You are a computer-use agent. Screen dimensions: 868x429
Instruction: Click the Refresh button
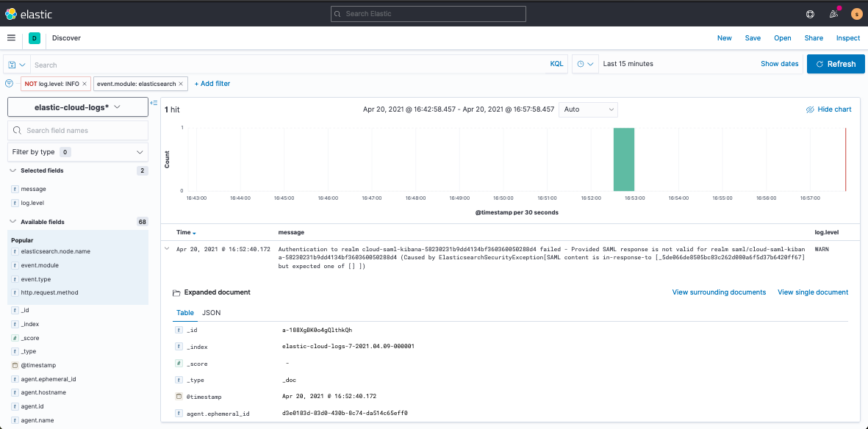pos(836,64)
